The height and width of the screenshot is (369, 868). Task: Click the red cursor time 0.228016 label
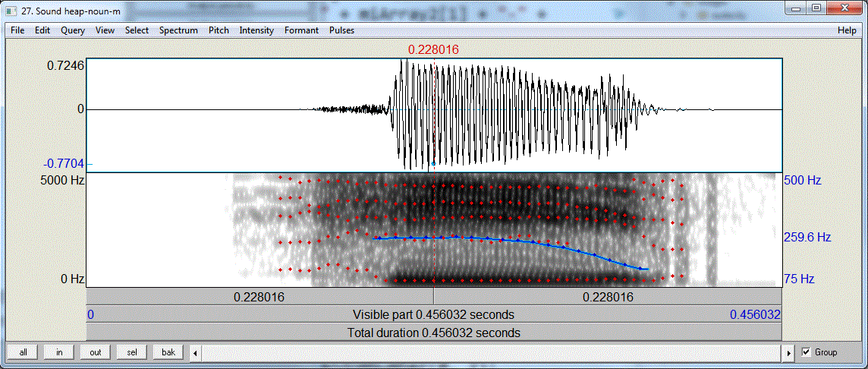tap(433, 50)
